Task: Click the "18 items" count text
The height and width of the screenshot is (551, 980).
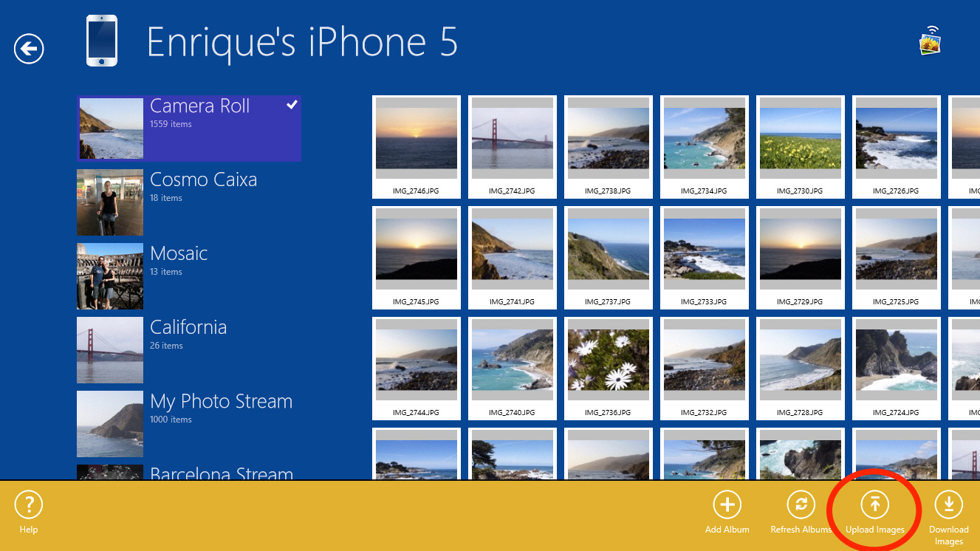Action: click(166, 198)
